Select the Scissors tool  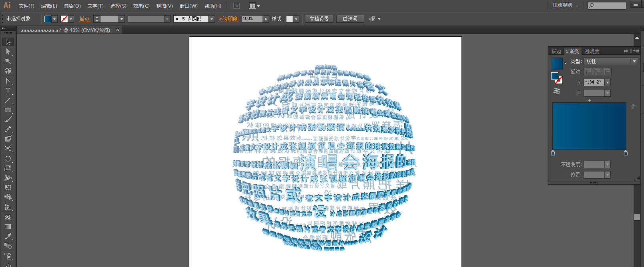(x=8, y=148)
